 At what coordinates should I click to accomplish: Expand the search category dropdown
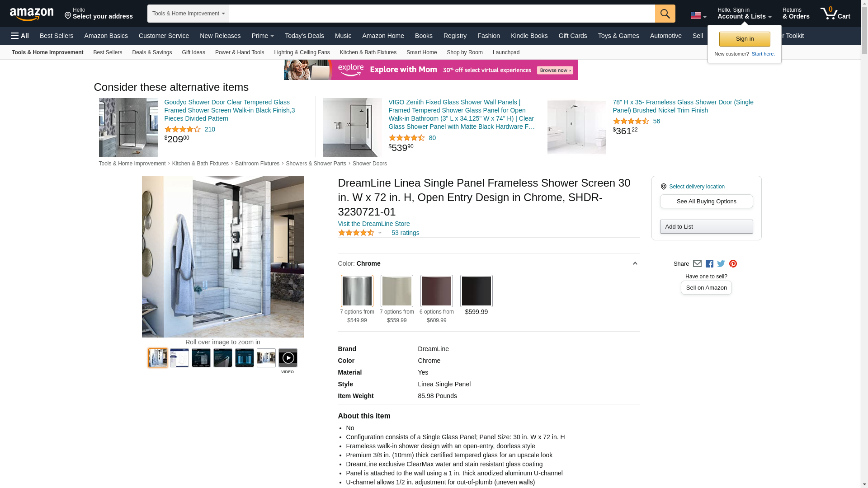point(188,14)
